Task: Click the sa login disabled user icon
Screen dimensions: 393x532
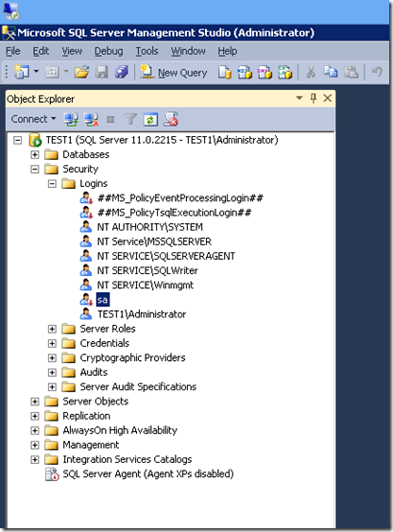Action: tap(86, 300)
